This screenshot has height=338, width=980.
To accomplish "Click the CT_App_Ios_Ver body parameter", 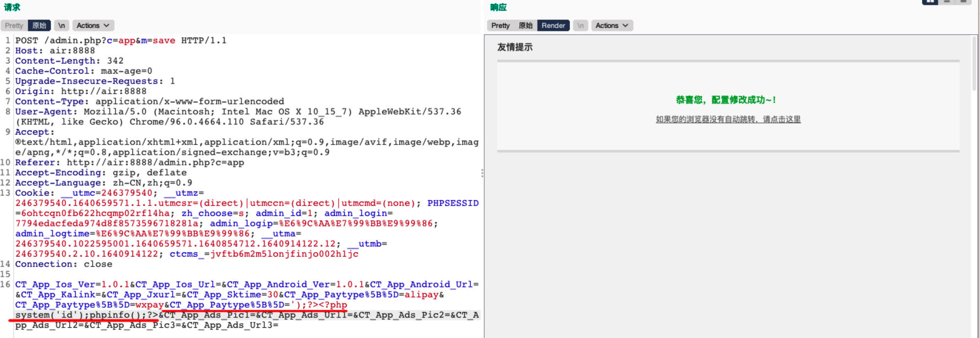I will click(72, 284).
